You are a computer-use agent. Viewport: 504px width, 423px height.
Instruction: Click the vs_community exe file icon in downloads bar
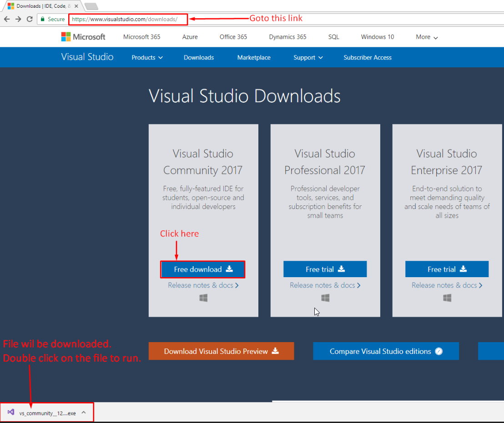(11, 412)
